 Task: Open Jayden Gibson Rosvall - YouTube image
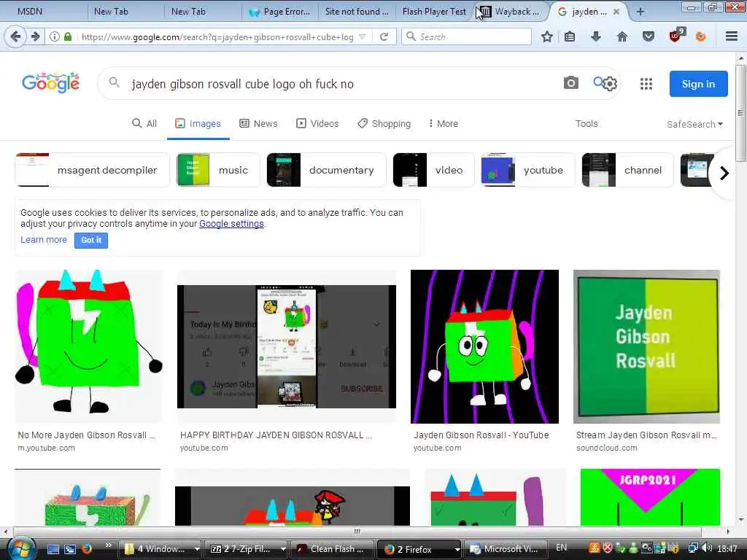pos(484,346)
